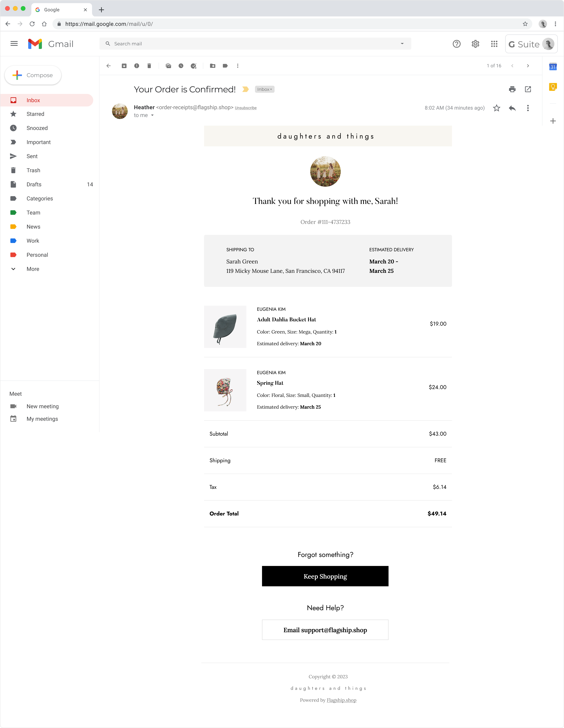Snooze this email with the clock icon
Viewport: 564px width, 728px height.
181,66
